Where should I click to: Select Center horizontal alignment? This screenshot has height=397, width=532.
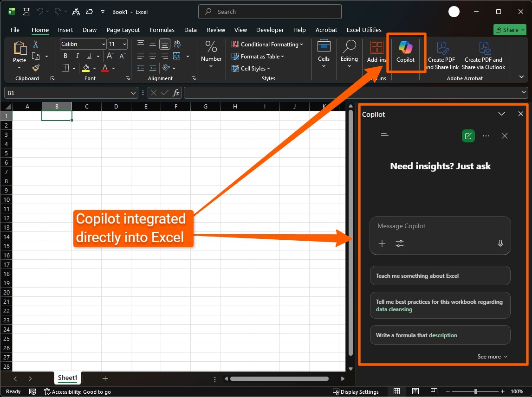[x=153, y=56]
